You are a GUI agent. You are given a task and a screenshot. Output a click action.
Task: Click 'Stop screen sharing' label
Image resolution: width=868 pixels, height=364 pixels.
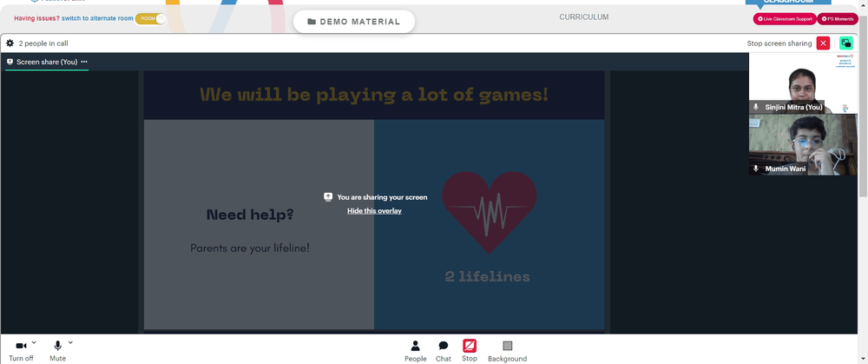pyautogui.click(x=779, y=43)
